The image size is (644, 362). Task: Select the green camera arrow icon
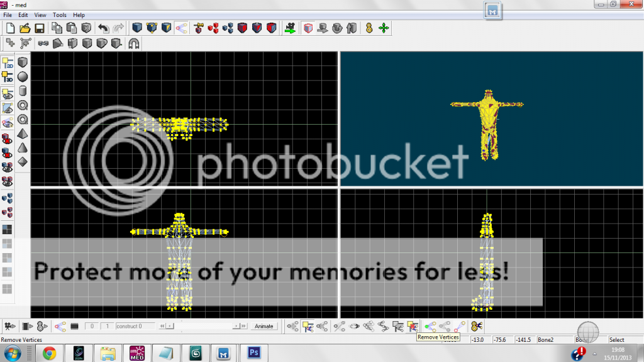290,28
